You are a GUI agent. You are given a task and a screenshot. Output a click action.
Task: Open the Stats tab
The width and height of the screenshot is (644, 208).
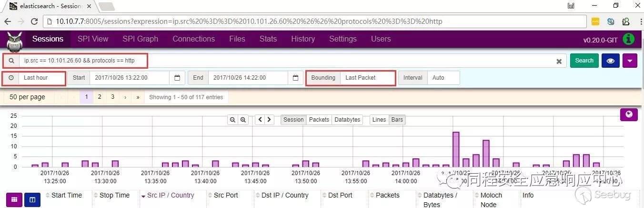[x=268, y=39]
